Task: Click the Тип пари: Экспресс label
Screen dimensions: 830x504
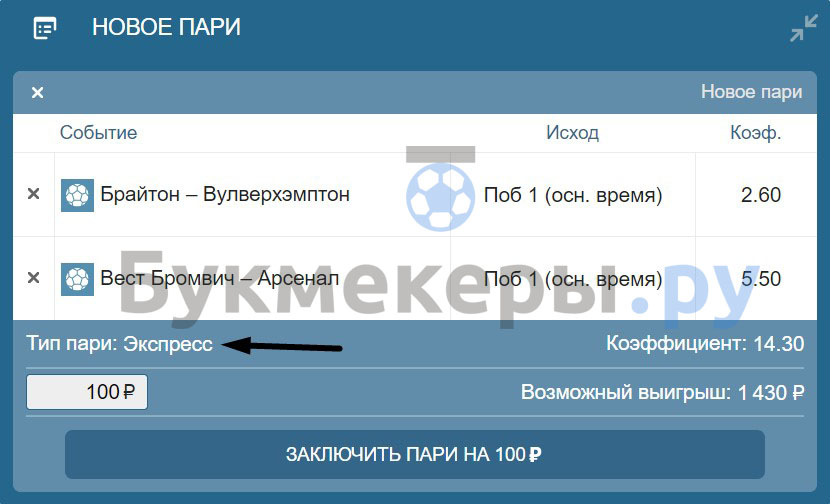Action: (120, 344)
